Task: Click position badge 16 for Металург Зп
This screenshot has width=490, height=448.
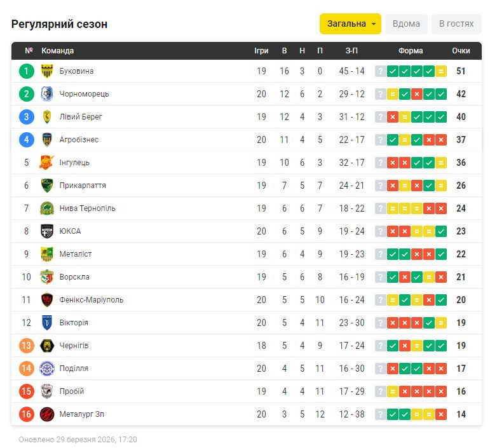Action: pos(26,414)
